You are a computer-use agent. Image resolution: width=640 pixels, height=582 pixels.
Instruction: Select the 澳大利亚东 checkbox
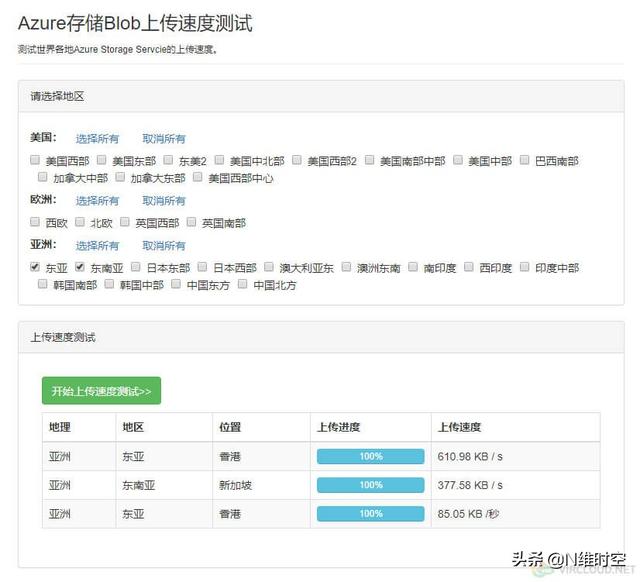269,267
